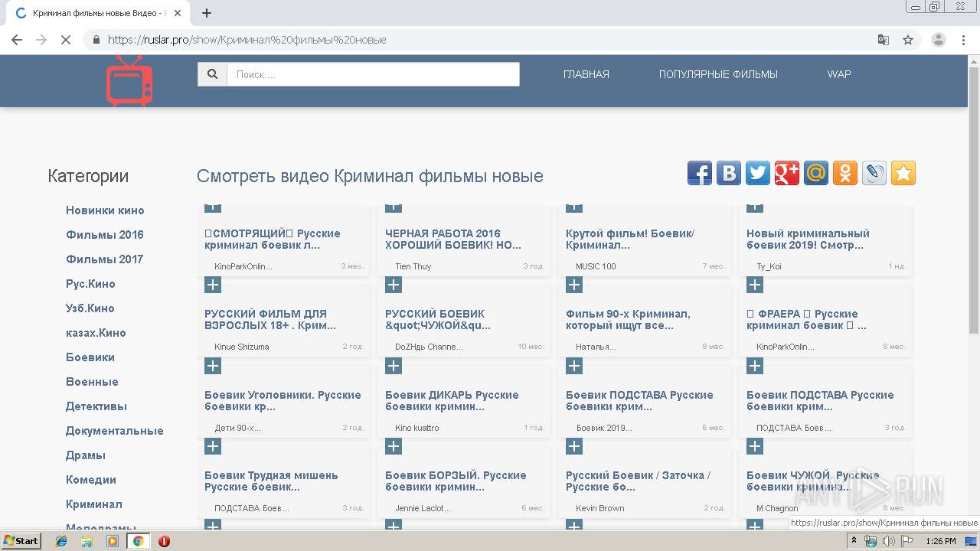This screenshot has height=551, width=980.
Task: Click plus icon above Боевик ДИКАРЬ card
Action: coord(394,366)
